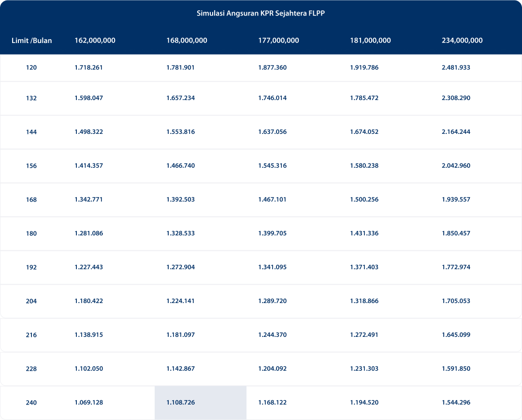Click on the 1.399.705 table cell
Image resolution: width=522 pixels, height=420 pixels.
pos(272,233)
